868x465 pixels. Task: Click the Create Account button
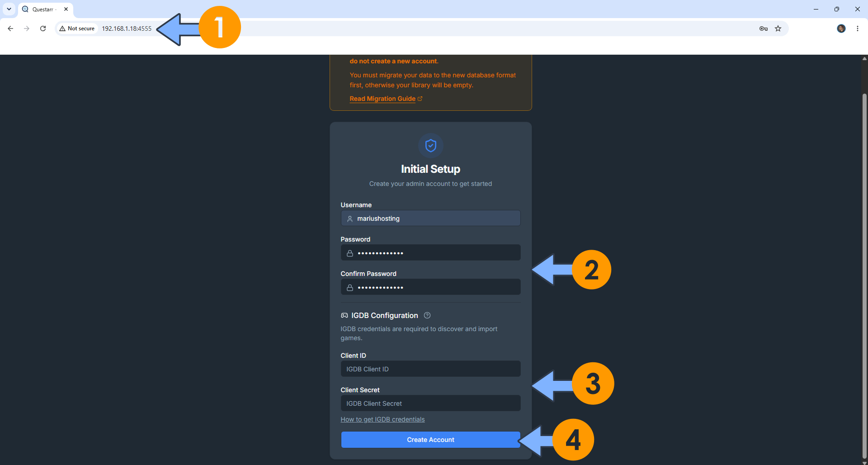tap(430, 440)
